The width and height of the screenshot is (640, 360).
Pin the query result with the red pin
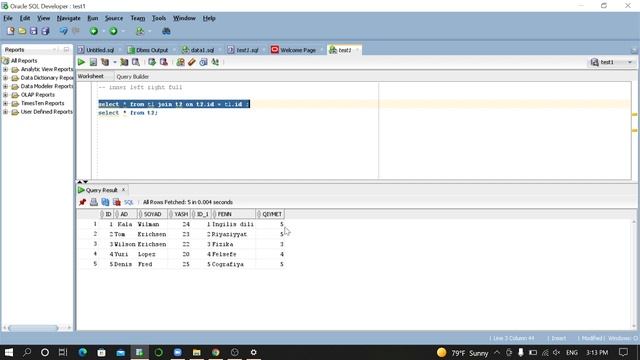pyautogui.click(x=82, y=202)
